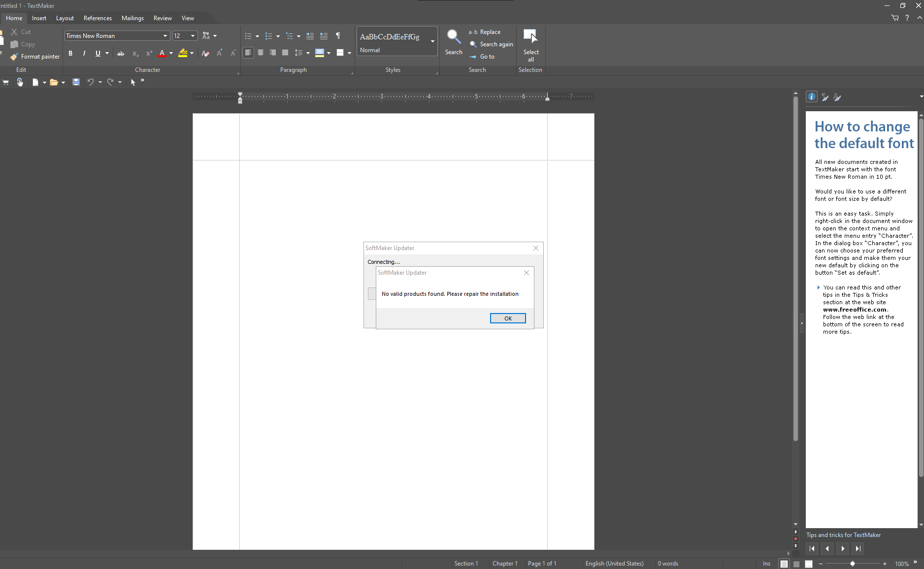Apply yellow text highlight
Screen dimensions: 924x569
pyautogui.click(x=183, y=53)
